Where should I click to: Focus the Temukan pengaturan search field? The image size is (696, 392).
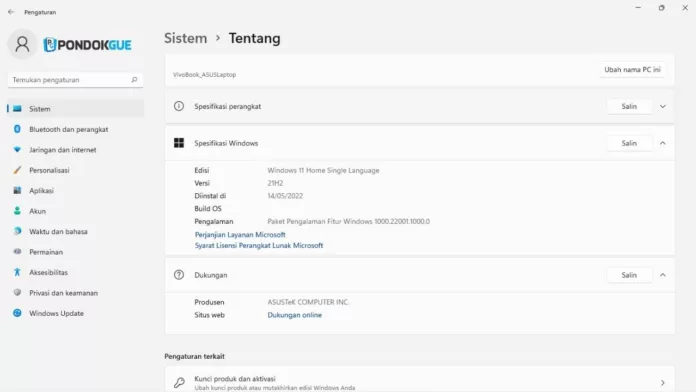(75, 80)
